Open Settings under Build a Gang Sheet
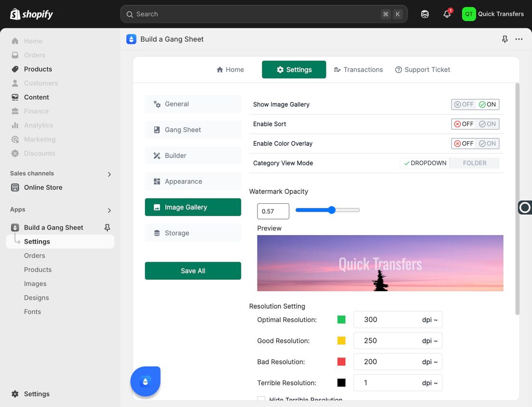Image resolution: width=532 pixels, height=407 pixels. tap(60, 241)
